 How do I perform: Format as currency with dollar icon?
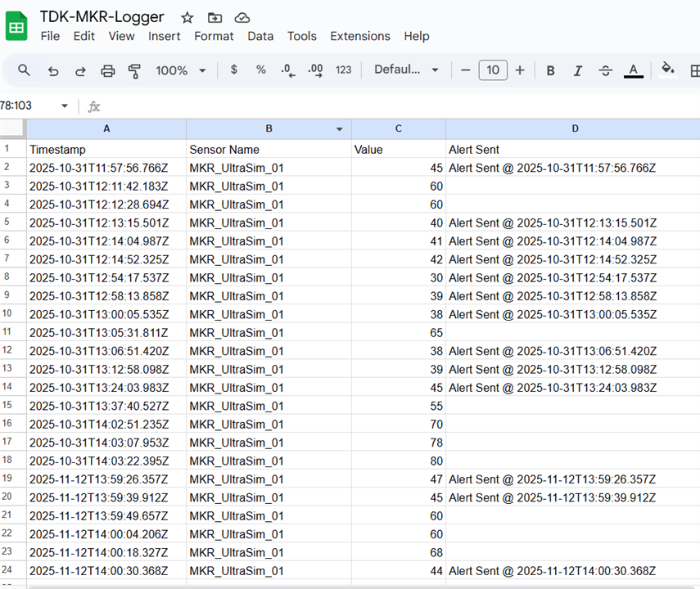pyautogui.click(x=233, y=70)
